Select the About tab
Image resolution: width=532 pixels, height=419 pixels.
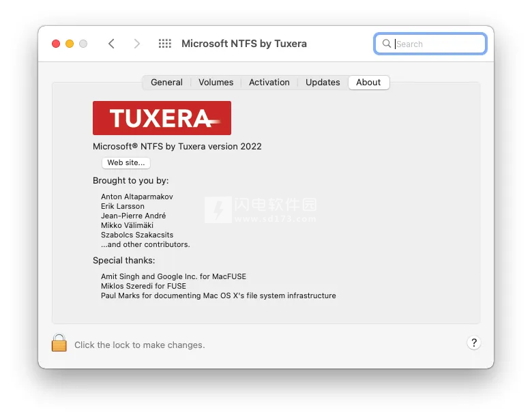[368, 82]
